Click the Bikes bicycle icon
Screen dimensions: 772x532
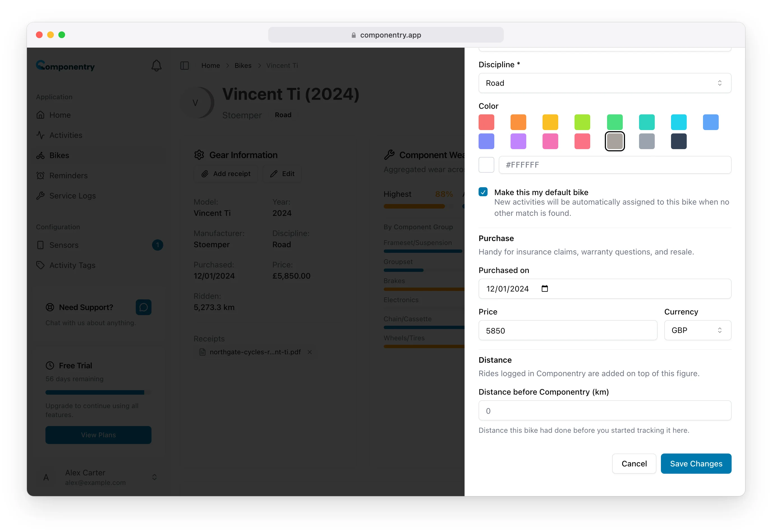click(40, 155)
